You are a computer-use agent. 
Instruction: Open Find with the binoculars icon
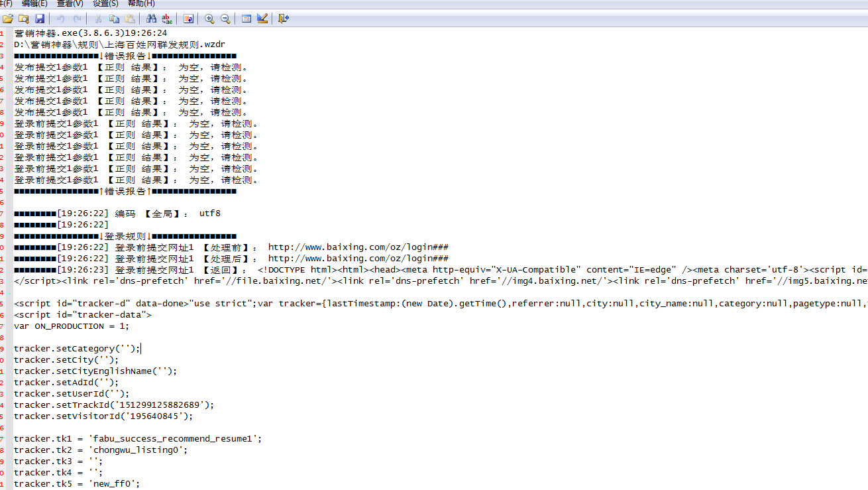click(151, 19)
